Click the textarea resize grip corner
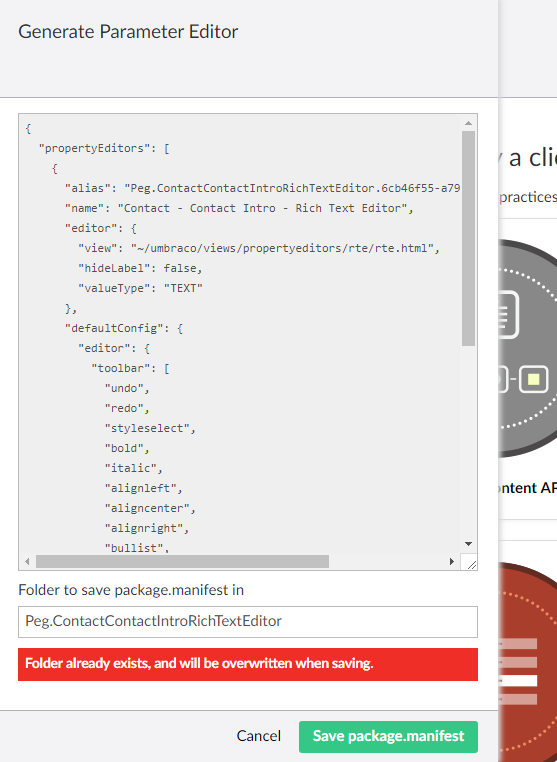Screen dimensions: 557x762 point(470,562)
